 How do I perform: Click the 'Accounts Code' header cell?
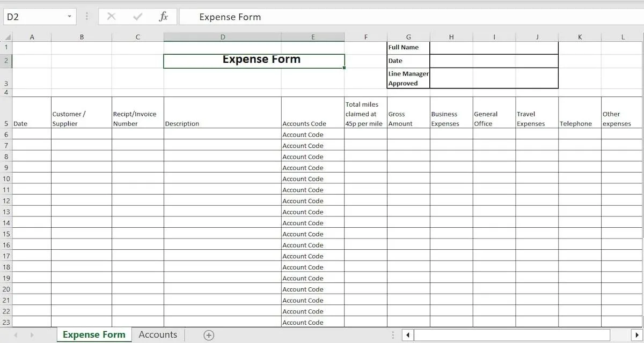[x=313, y=113]
